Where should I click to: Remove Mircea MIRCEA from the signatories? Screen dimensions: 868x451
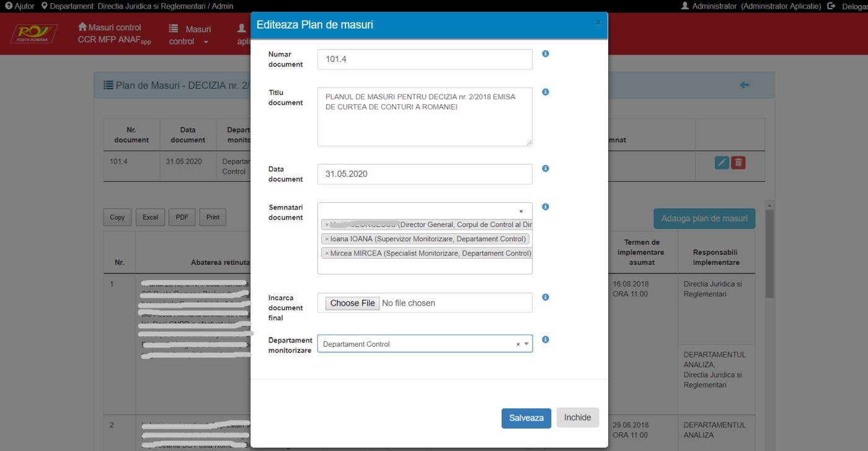327,254
